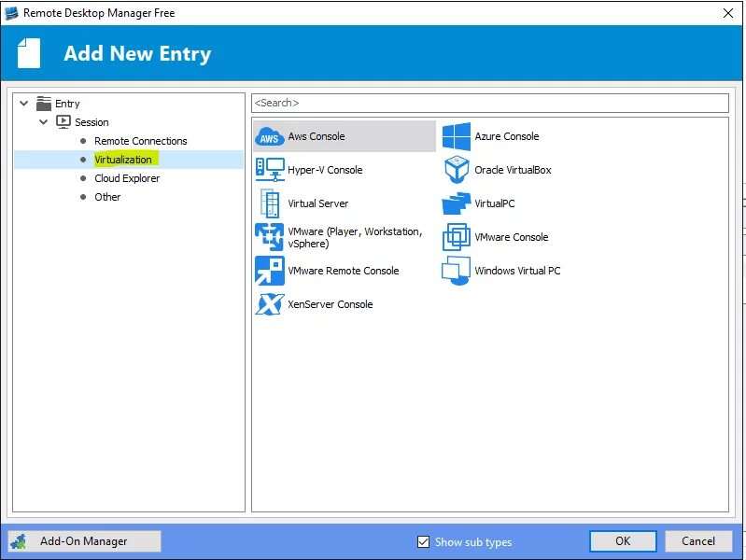The width and height of the screenshot is (746, 560).
Task: Click the Oracle VirtualBox text label
Action: click(x=513, y=170)
